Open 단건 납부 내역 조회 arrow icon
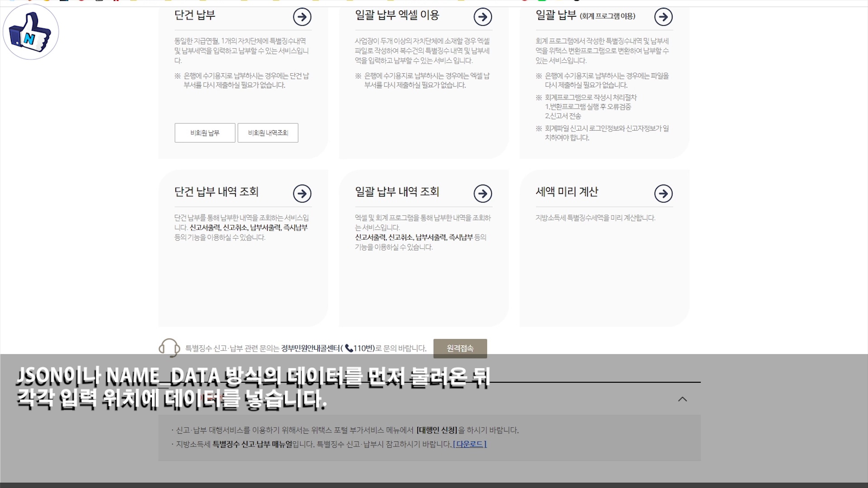The width and height of the screenshot is (868, 488). point(302,194)
